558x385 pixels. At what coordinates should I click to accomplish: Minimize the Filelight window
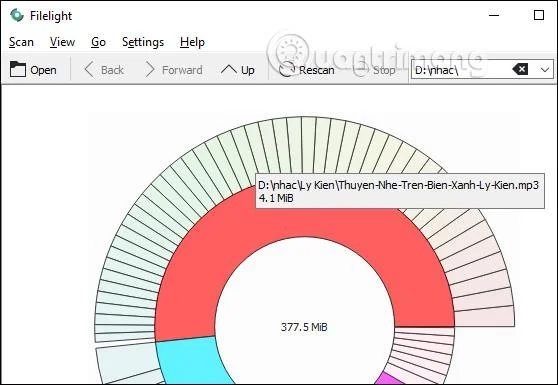point(494,15)
